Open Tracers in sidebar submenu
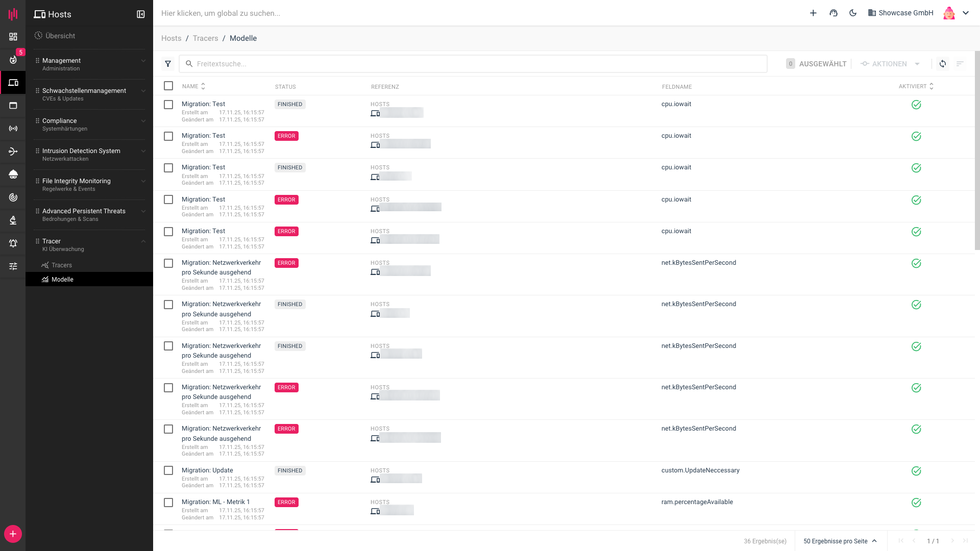This screenshot has width=980, height=551. [62, 265]
